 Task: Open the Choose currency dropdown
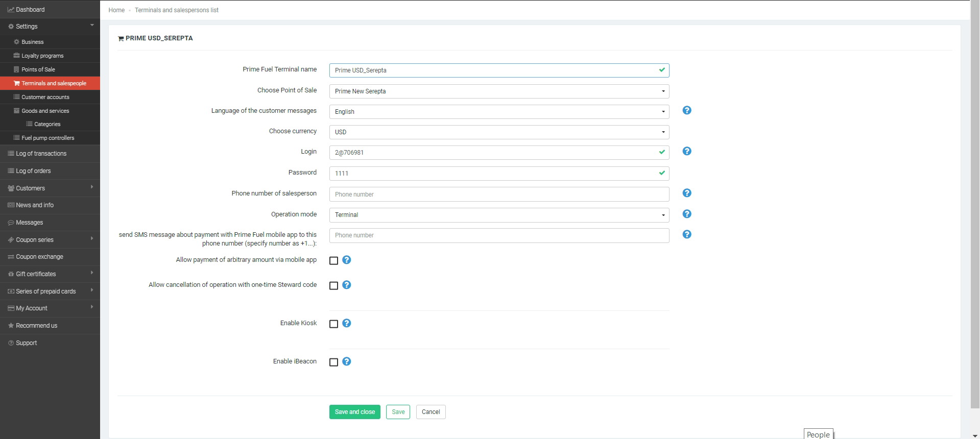coord(499,132)
